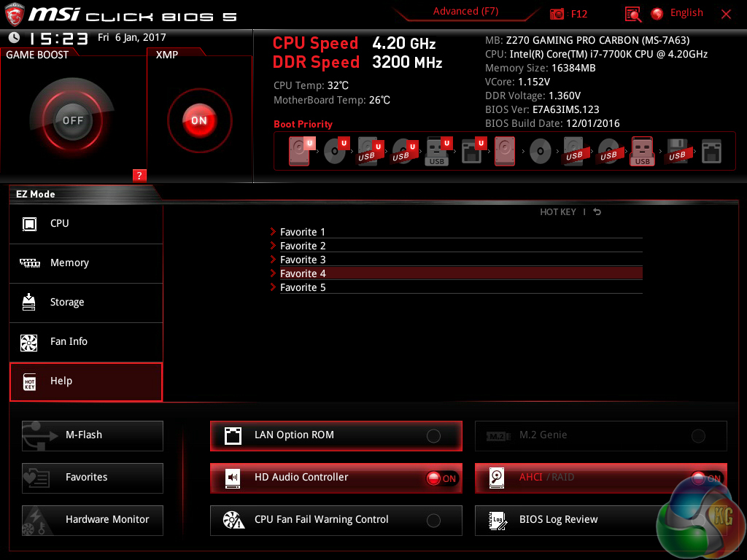This screenshot has height=560, width=747.
Task: Click the F12 screenshot camera icon
Action: tap(557, 14)
